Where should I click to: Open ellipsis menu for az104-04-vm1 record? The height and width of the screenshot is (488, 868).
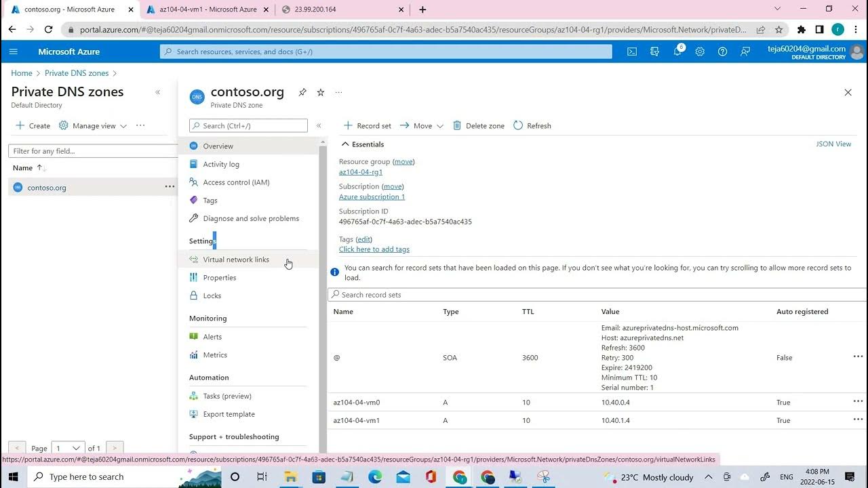pyautogui.click(x=858, y=420)
